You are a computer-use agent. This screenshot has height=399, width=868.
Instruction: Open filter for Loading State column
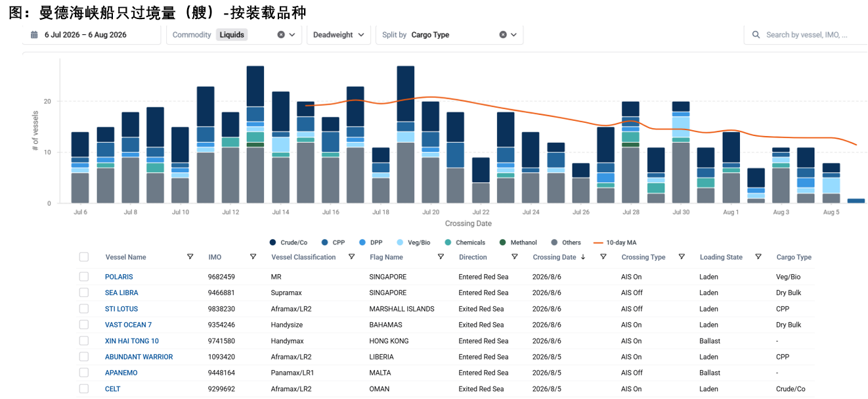coord(758,257)
